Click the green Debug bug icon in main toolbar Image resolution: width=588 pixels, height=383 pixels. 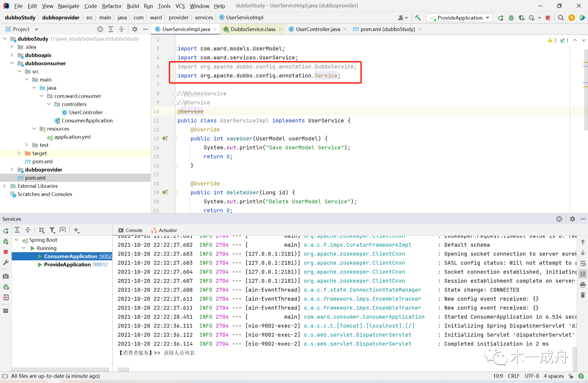click(511, 17)
